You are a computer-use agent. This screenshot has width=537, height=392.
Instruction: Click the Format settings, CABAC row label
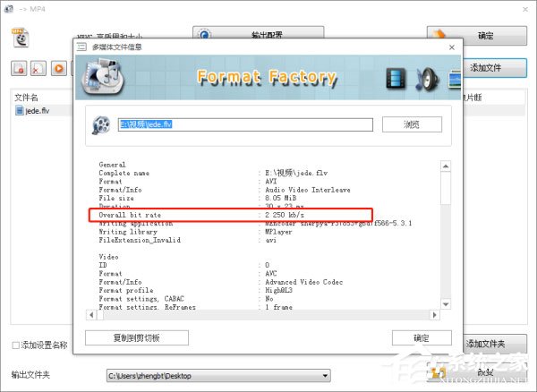point(141,299)
